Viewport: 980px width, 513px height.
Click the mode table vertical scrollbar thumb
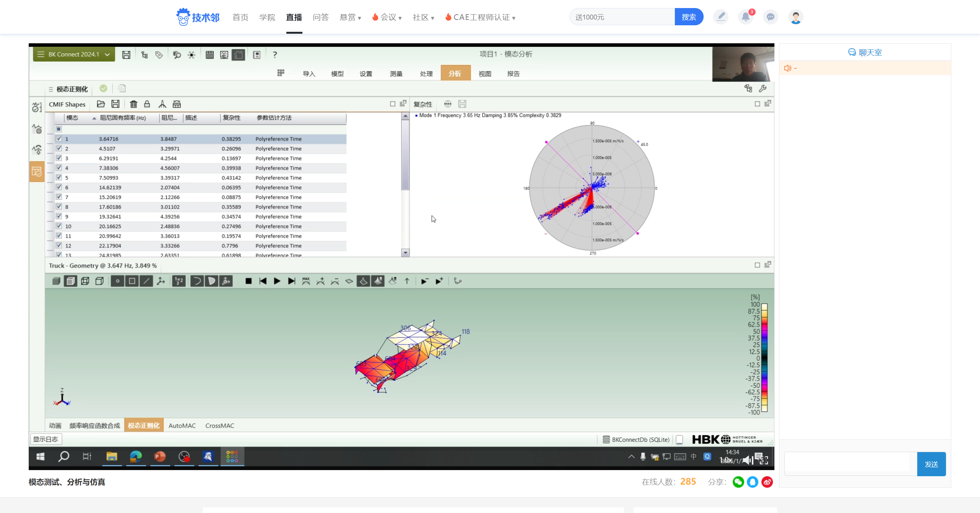pyautogui.click(x=405, y=155)
